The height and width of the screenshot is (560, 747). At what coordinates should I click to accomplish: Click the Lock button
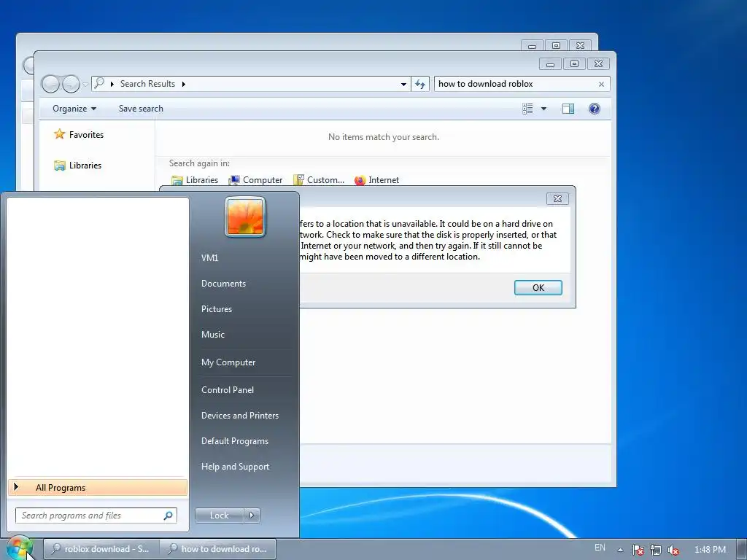click(x=219, y=516)
